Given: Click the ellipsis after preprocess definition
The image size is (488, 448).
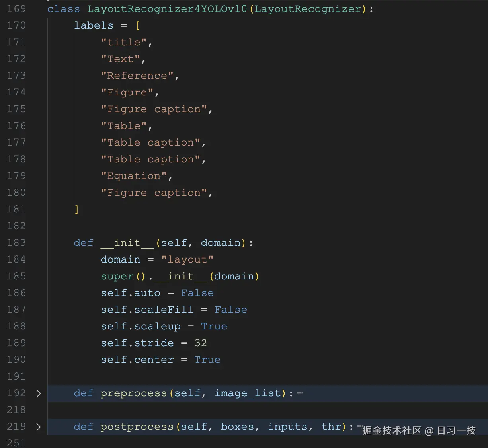Looking at the screenshot, I should (x=299, y=393).
